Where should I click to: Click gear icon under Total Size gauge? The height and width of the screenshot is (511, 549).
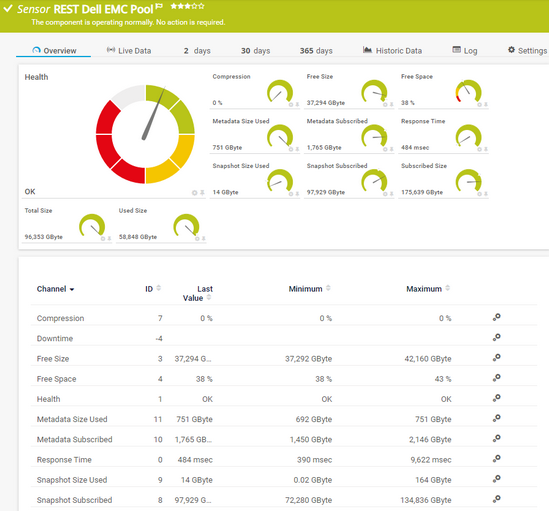(x=103, y=239)
